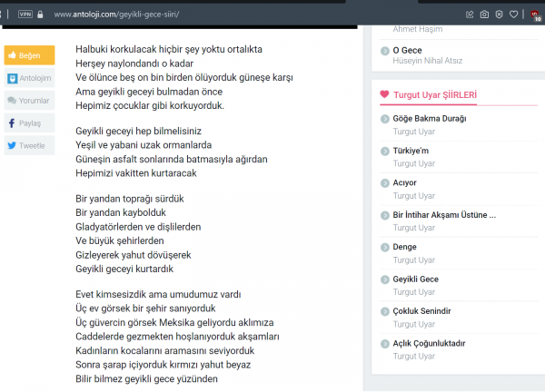Open the sidebar poem Geyikli Gece
This screenshot has height=392, width=545.
[416, 279]
